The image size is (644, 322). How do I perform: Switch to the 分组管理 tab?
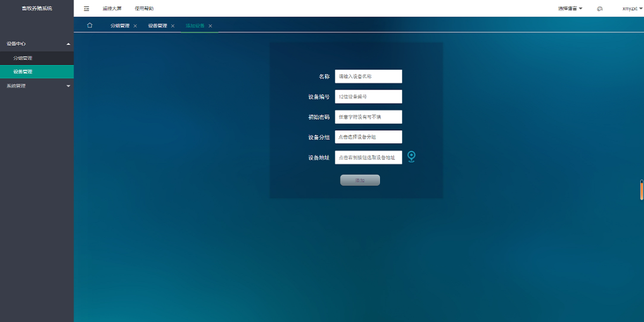click(120, 26)
